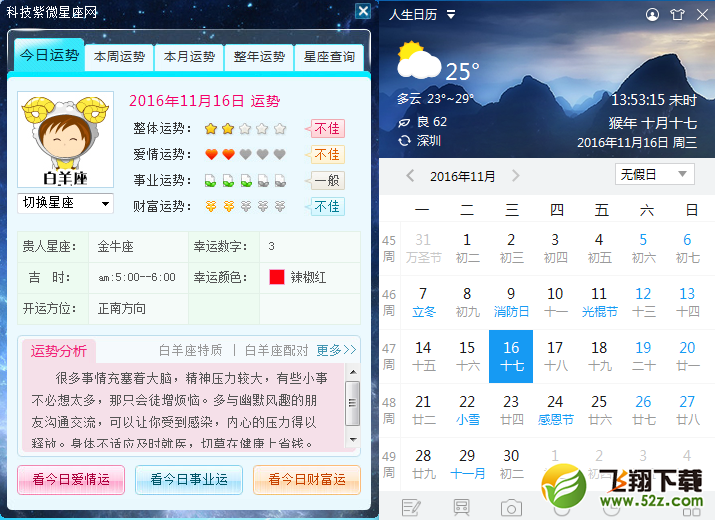Image resolution: width=715 pixels, height=520 pixels.
Task: Select November 9 消防日 in the calendar
Action: coord(511,302)
